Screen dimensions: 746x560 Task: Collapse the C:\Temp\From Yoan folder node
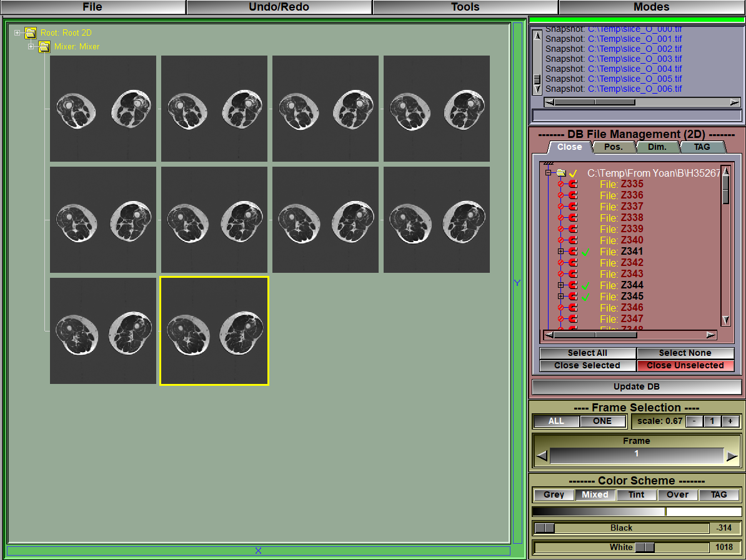[548, 173]
